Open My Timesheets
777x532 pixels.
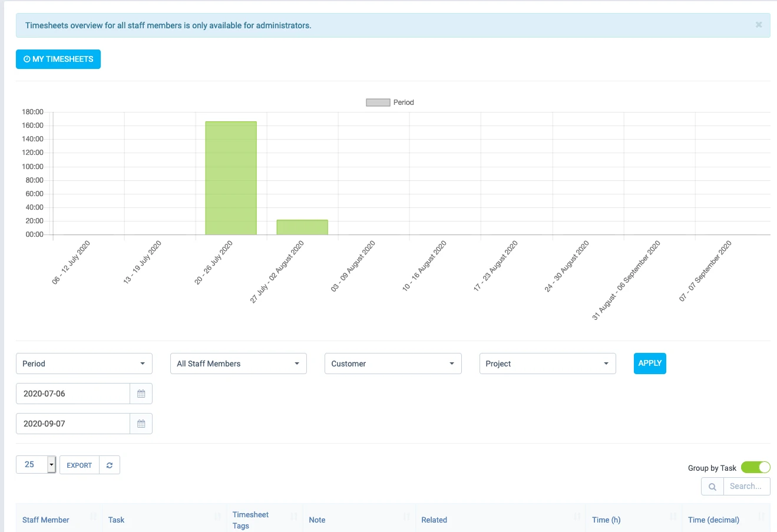coord(58,59)
